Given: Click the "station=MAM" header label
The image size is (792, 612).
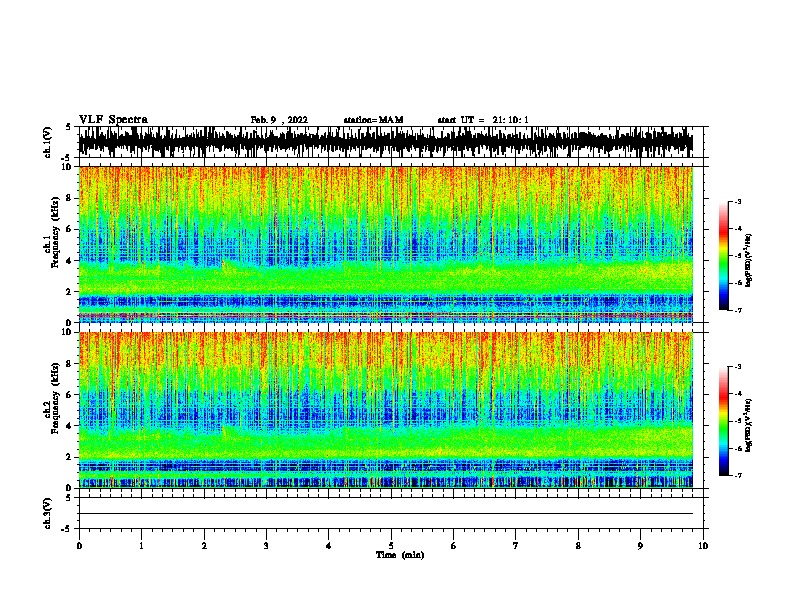Looking at the screenshot, I should (x=373, y=120).
